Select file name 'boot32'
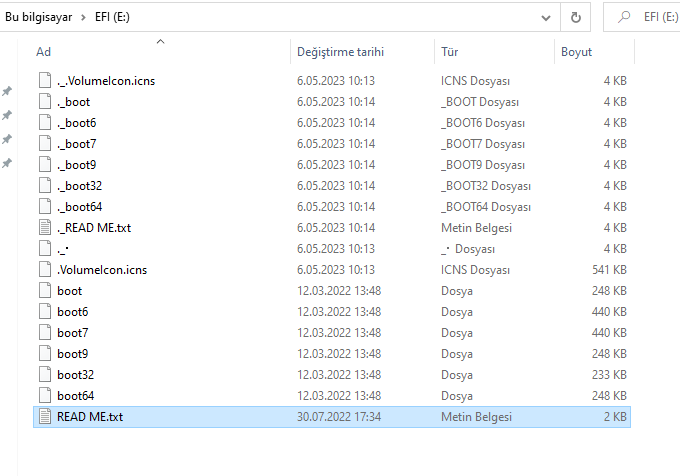The image size is (680, 476). pos(75,375)
